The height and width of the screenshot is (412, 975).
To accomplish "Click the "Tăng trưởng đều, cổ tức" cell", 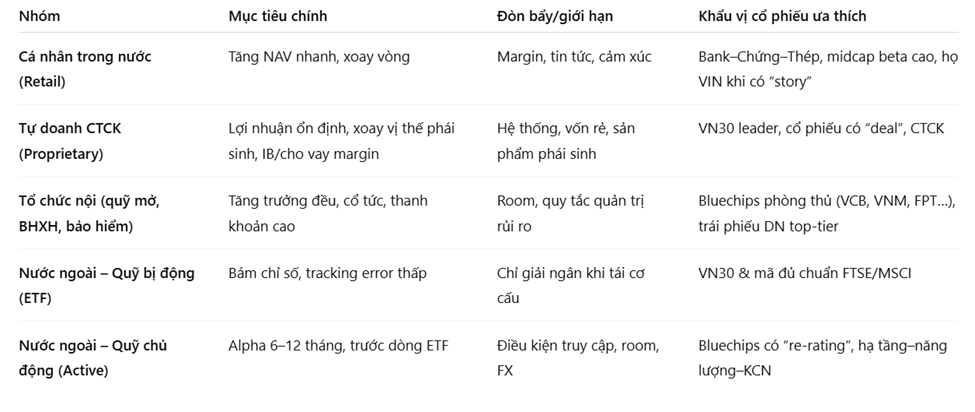I will tap(327, 213).
